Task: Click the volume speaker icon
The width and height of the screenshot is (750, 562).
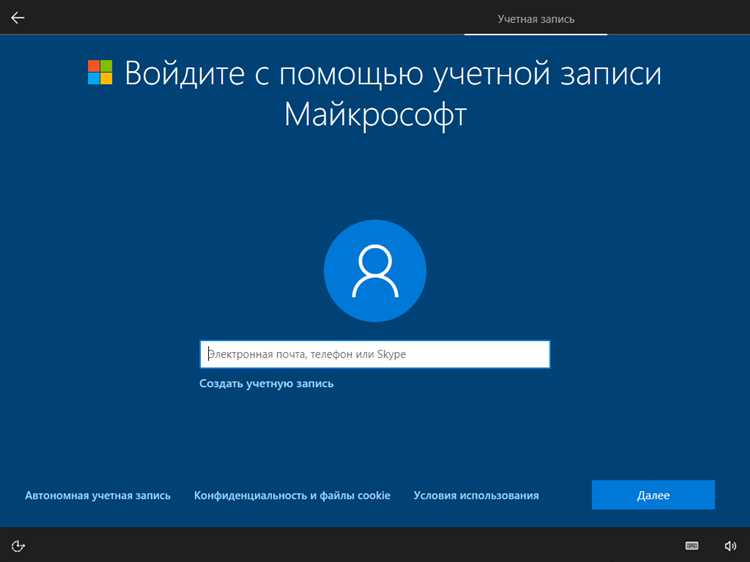Action: pyautogui.click(x=730, y=546)
